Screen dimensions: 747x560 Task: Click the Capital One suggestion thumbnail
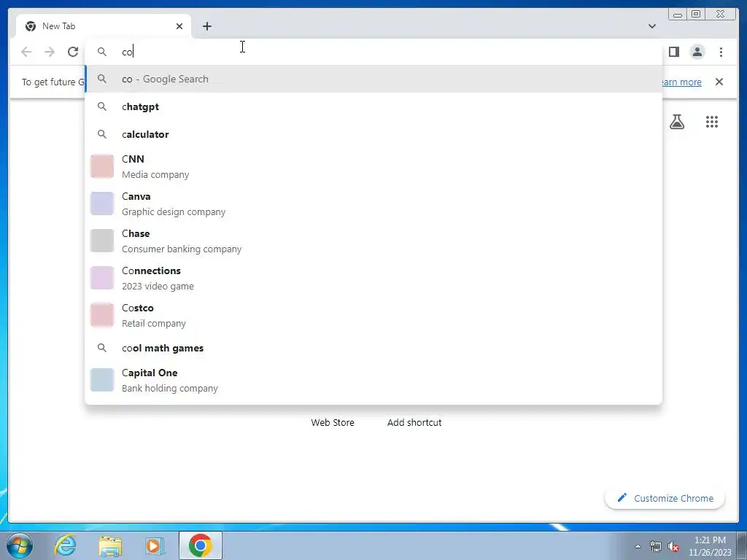click(x=102, y=380)
